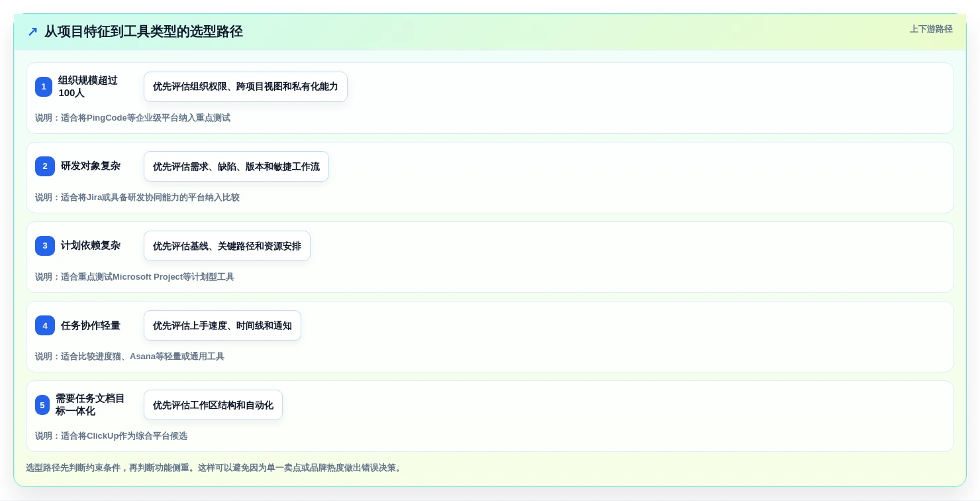The image size is (980, 501).
Task: Click 优先评估需求、缺陷、版本和敏捷工作流 box
Action: tap(236, 166)
